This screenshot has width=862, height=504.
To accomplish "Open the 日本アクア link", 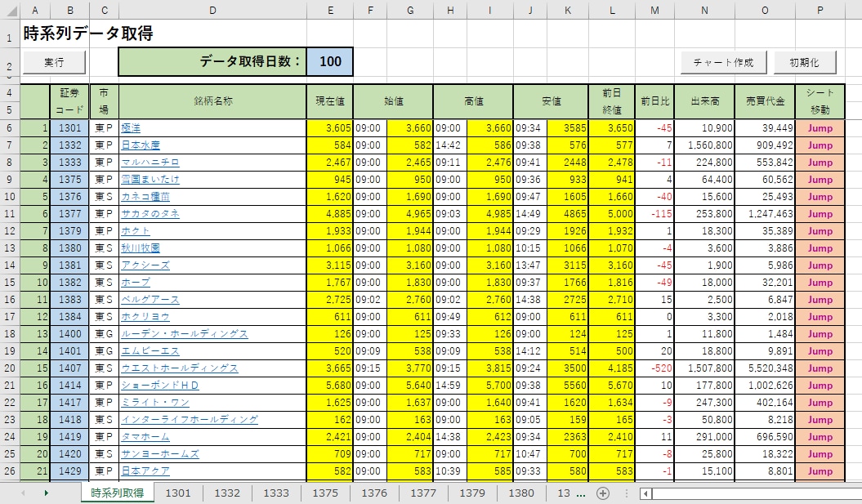I will coord(145,471).
